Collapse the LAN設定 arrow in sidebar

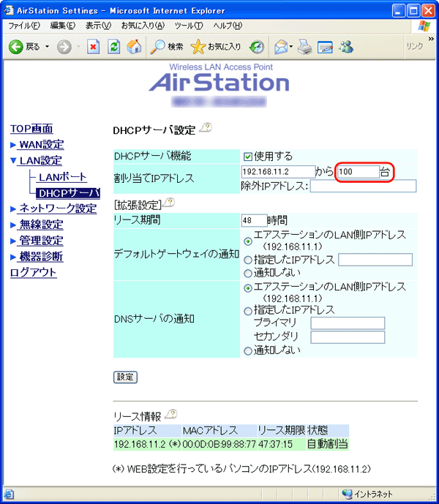tap(13, 160)
